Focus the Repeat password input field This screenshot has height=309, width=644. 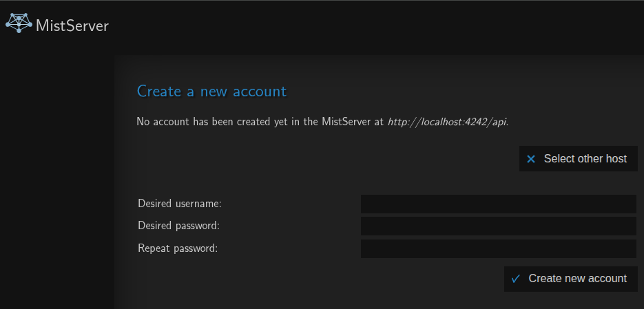(499, 248)
